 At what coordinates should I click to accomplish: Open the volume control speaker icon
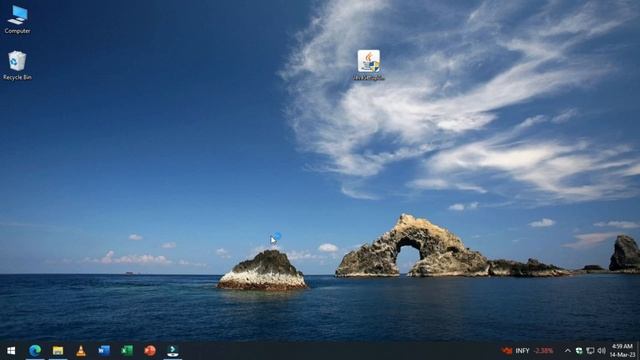[601, 351]
